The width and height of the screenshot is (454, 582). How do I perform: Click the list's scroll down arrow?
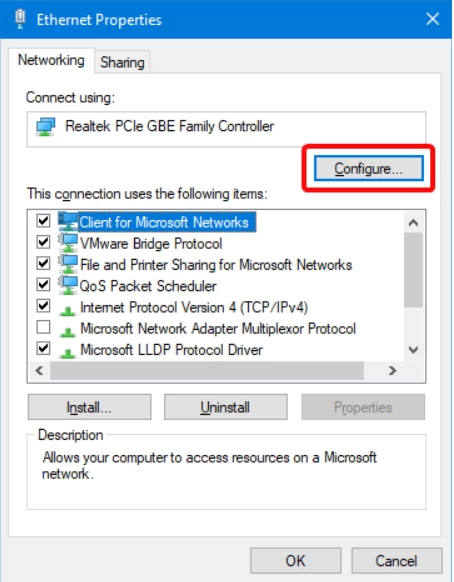(x=413, y=350)
